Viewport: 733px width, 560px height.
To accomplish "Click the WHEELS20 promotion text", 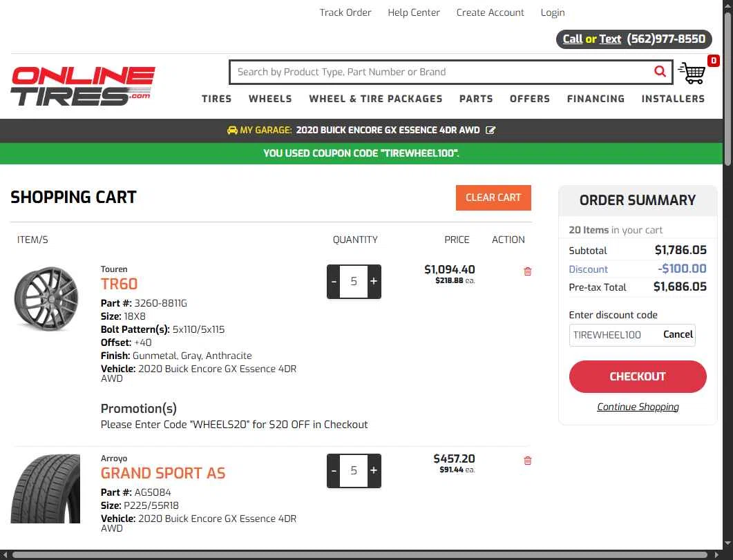I will (x=234, y=425).
